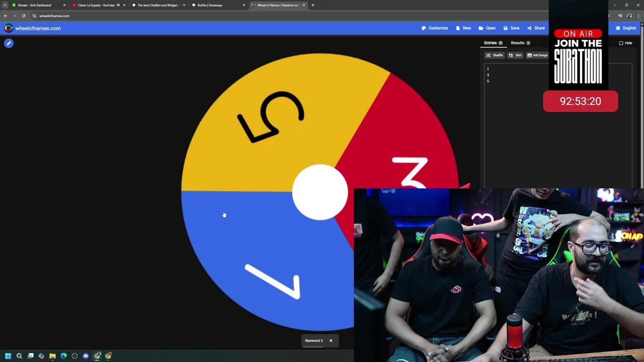
Task: Open a new browser tab
Action: click(312, 5)
